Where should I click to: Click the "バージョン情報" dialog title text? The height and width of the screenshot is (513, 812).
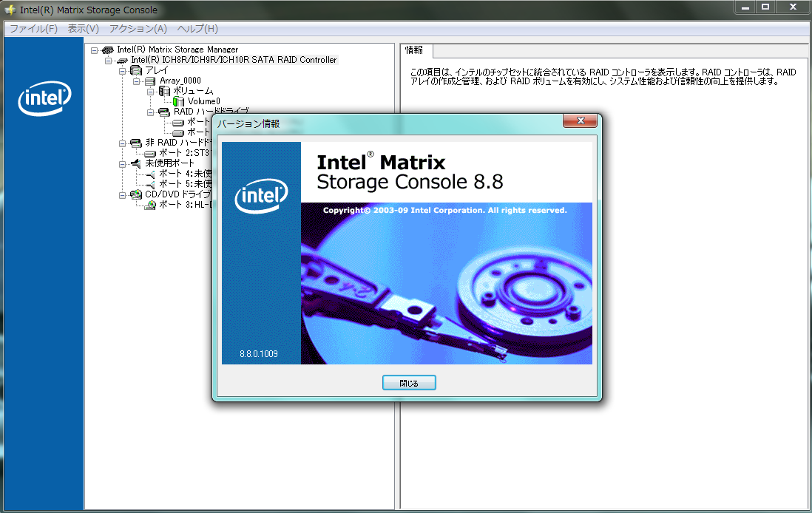[x=248, y=124]
